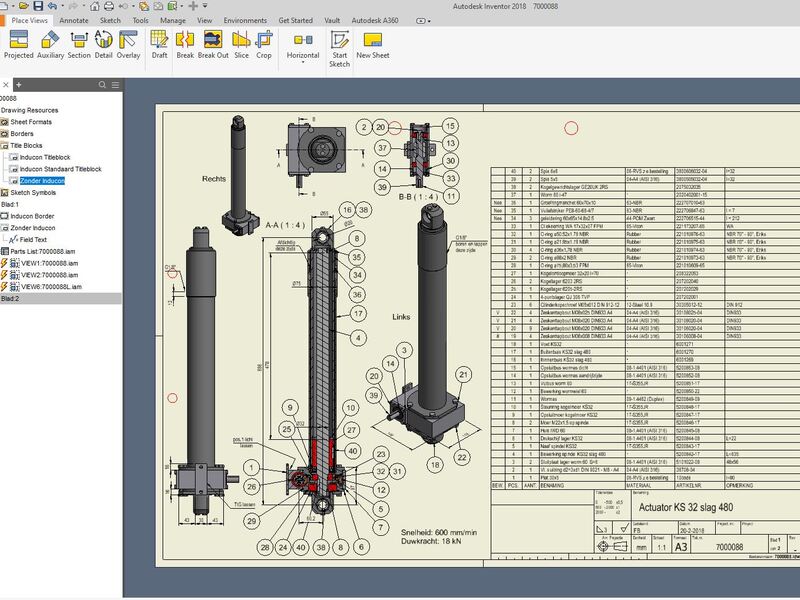Open the Autodesk A360 tab
Viewport: 800px width, 600px height.
(375, 20)
